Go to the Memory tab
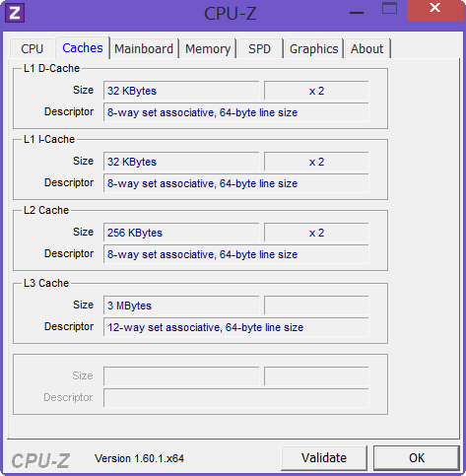This screenshot has height=476, width=466. tap(208, 48)
